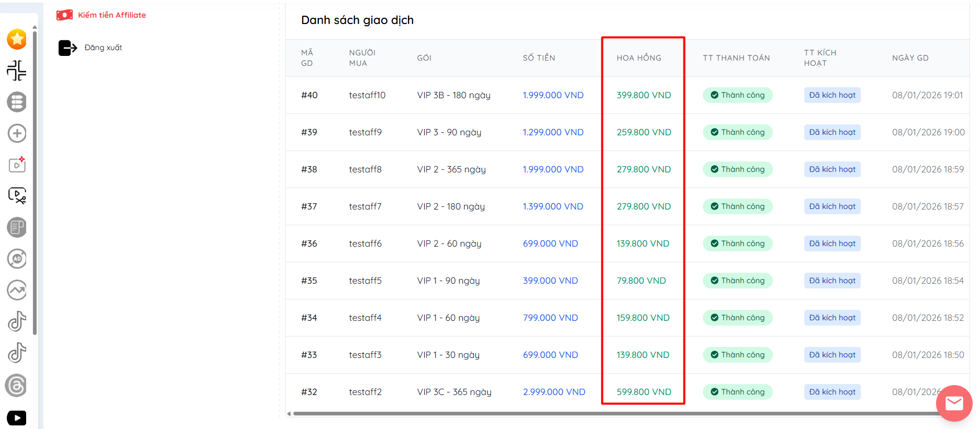
Task: Click the orange star icon in sidebar
Action: click(17, 39)
